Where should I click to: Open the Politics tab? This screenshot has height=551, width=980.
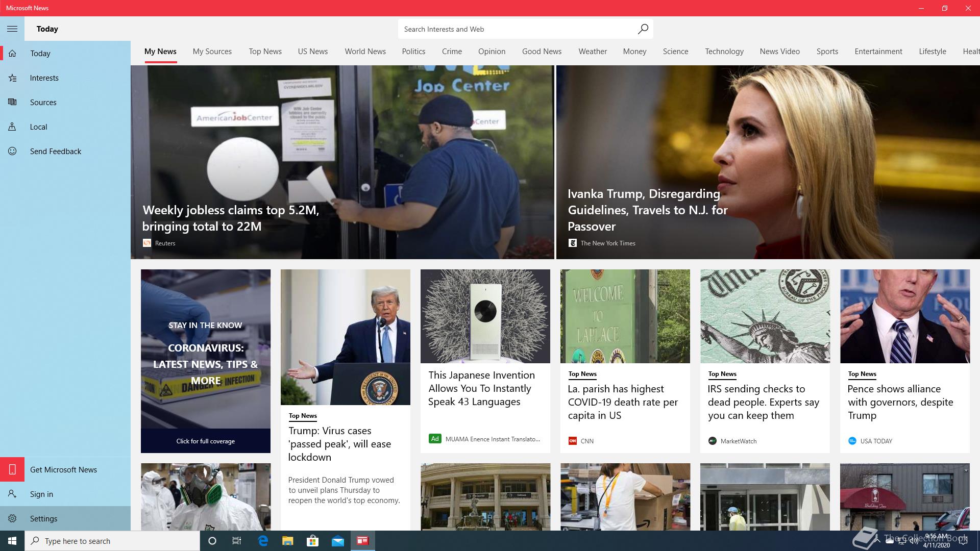413,52
